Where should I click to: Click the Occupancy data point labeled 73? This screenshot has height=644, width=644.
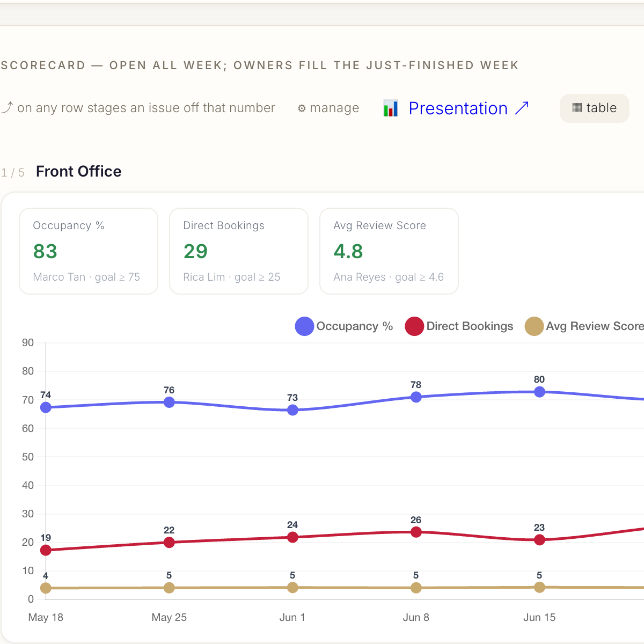(292, 410)
